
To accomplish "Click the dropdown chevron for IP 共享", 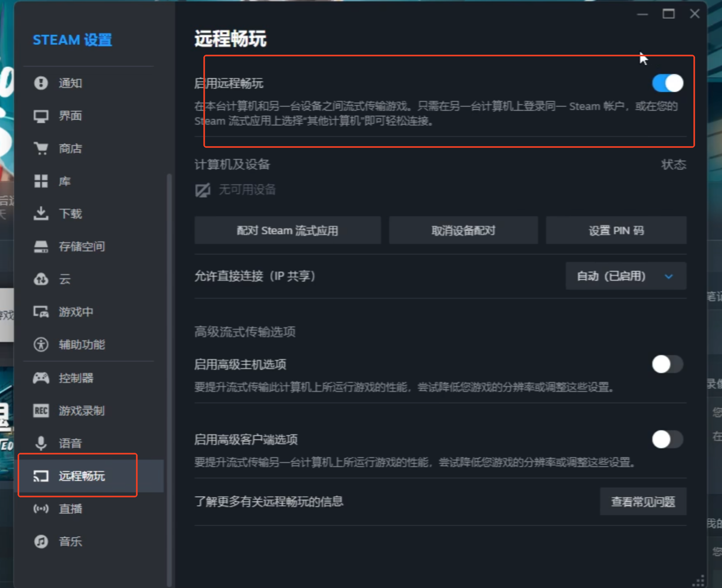I will tap(669, 276).
